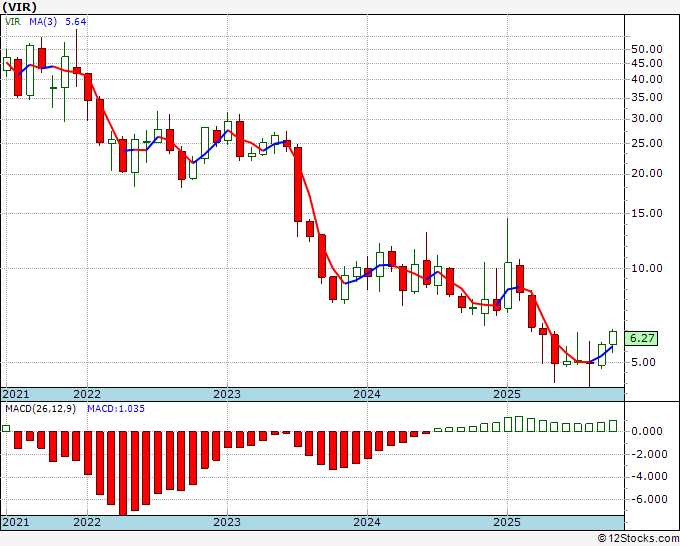This screenshot has width=680, height=546.
Task: Click the MACD:1.035 value label
Action: (x=116, y=409)
